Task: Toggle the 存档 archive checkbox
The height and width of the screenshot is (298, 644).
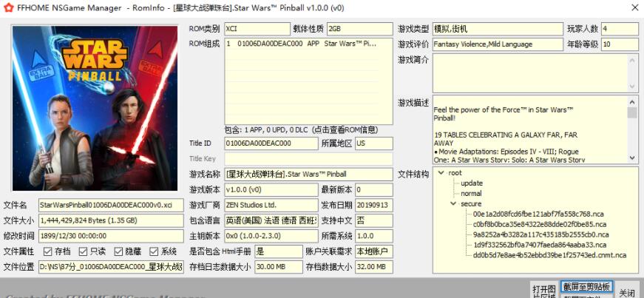Action: click(x=47, y=251)
